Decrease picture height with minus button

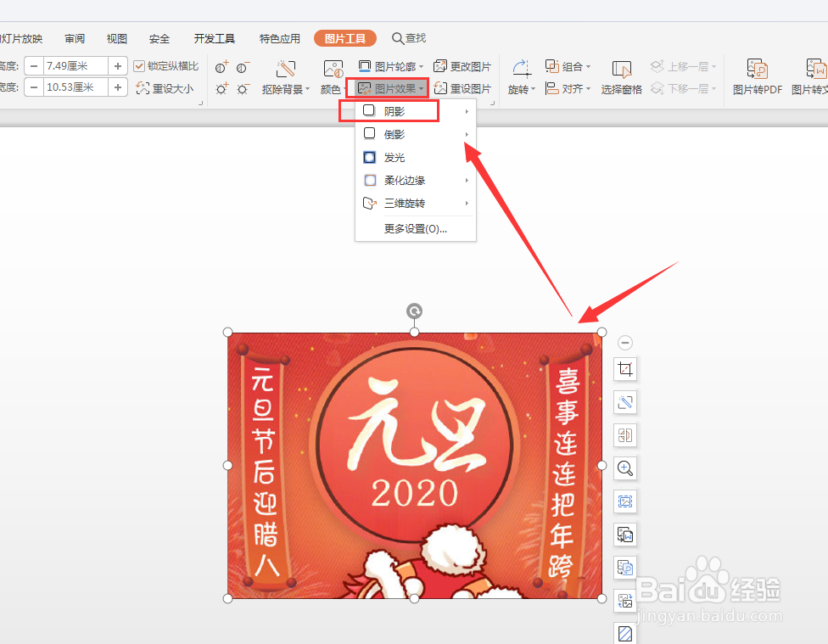(34, 66)
